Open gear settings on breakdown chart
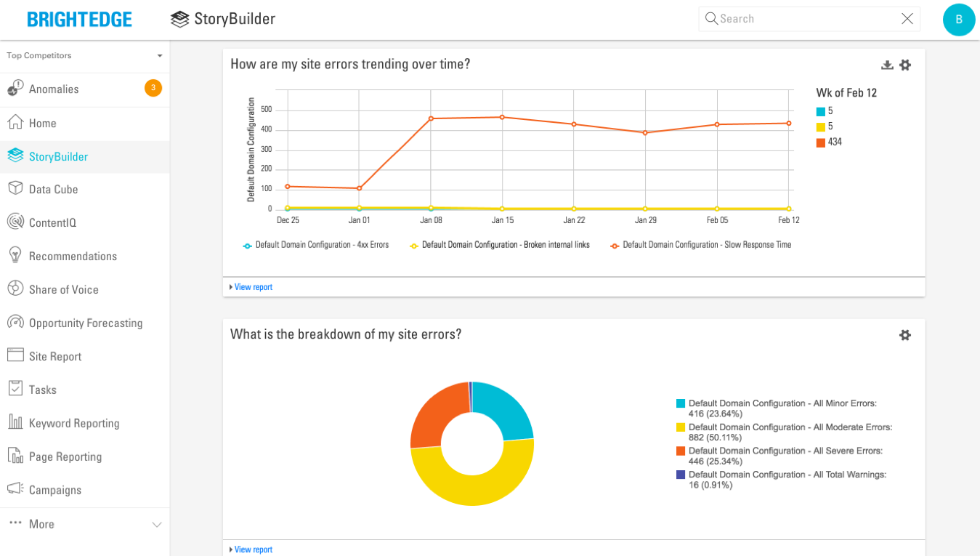The image size is (980, 556). [x=905, y=335]
